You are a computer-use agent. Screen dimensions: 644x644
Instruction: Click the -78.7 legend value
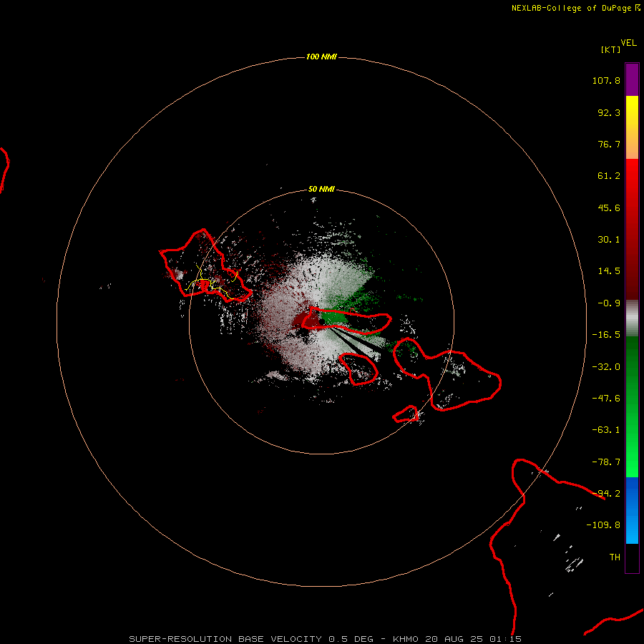point(606,462)
